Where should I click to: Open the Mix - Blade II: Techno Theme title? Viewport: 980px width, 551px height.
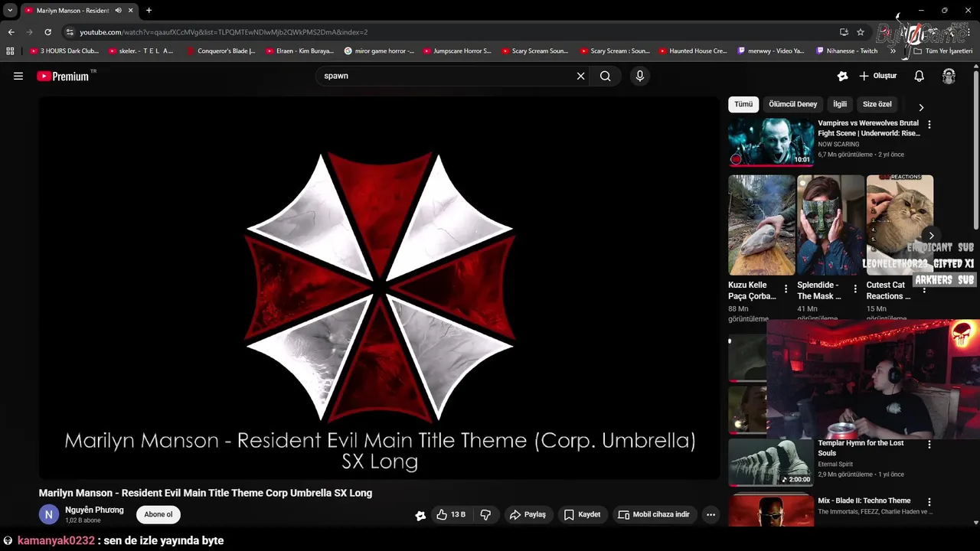point(864,500)
